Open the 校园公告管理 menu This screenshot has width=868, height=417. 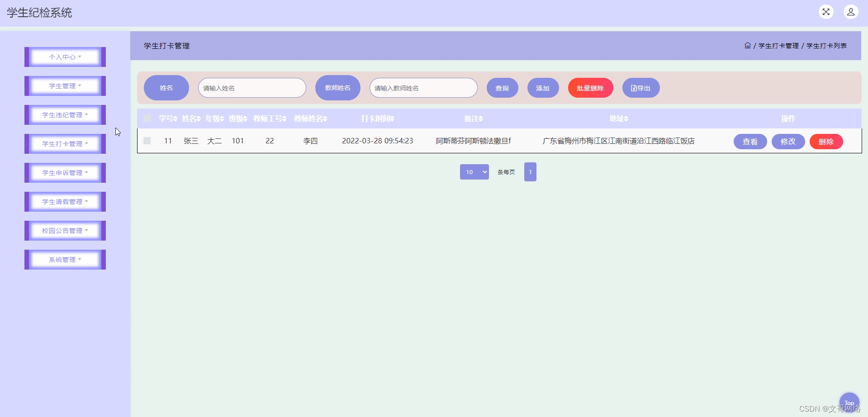click(x=65, y=230)
